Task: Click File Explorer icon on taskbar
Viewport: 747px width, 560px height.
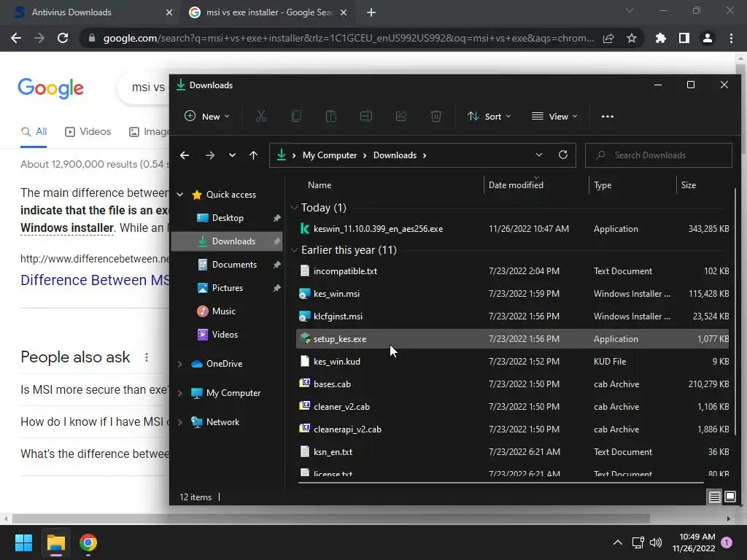Action: click(x=55, y=542)
